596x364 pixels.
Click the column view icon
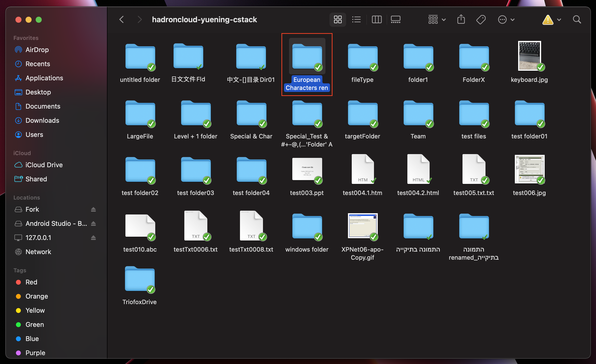pos(376,19)
